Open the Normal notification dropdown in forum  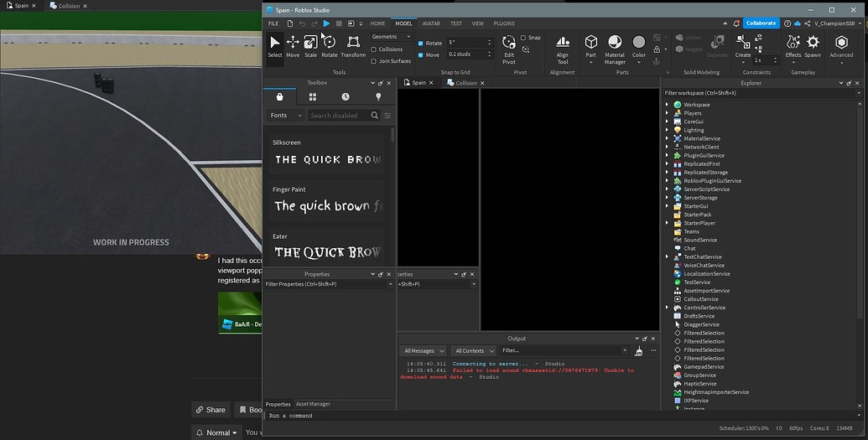217,432
